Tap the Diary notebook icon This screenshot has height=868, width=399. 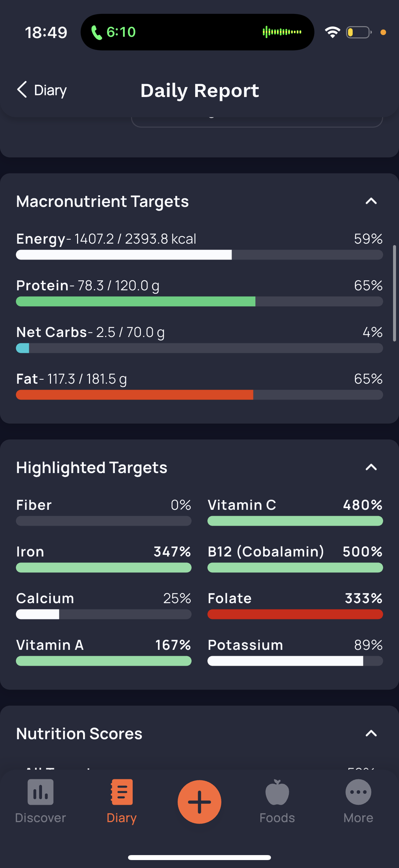point(121,792)
